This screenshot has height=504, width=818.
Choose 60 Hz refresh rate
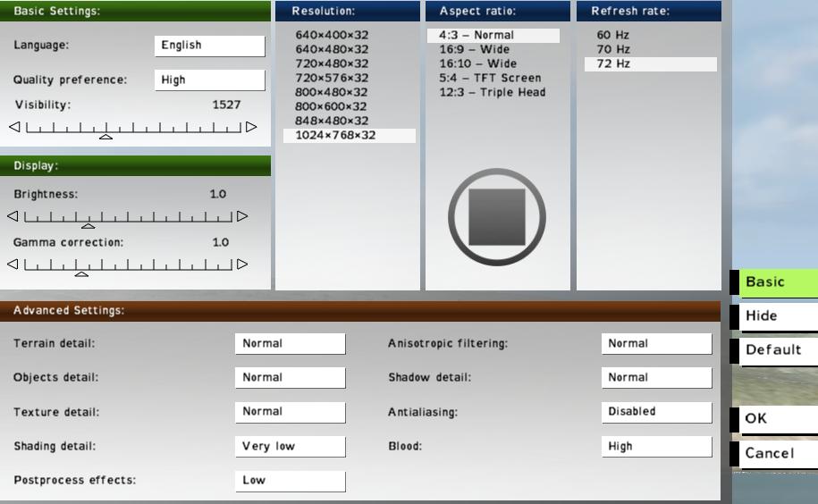click(x=613, y=36)
